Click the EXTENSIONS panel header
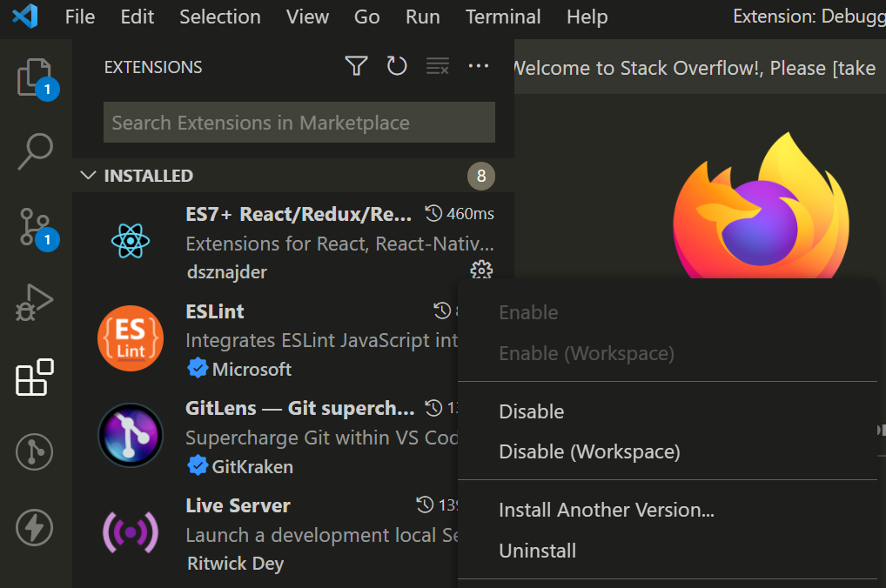886x588 pixels. [x=153, y=67]
